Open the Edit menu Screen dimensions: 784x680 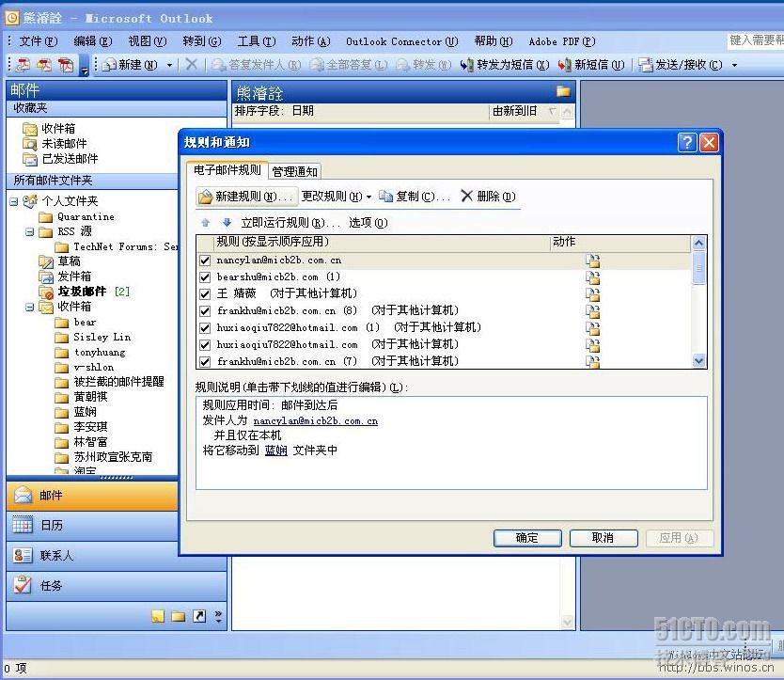point(92,41)
